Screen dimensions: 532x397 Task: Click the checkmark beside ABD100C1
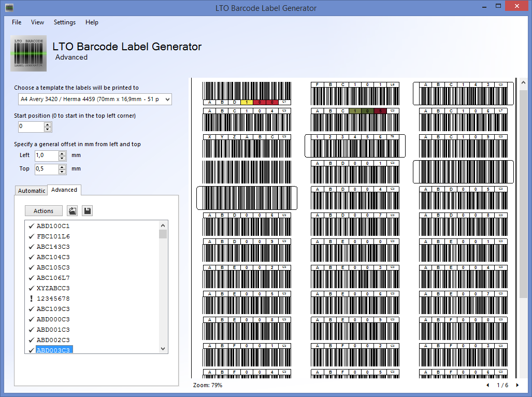tap(31, 226)
